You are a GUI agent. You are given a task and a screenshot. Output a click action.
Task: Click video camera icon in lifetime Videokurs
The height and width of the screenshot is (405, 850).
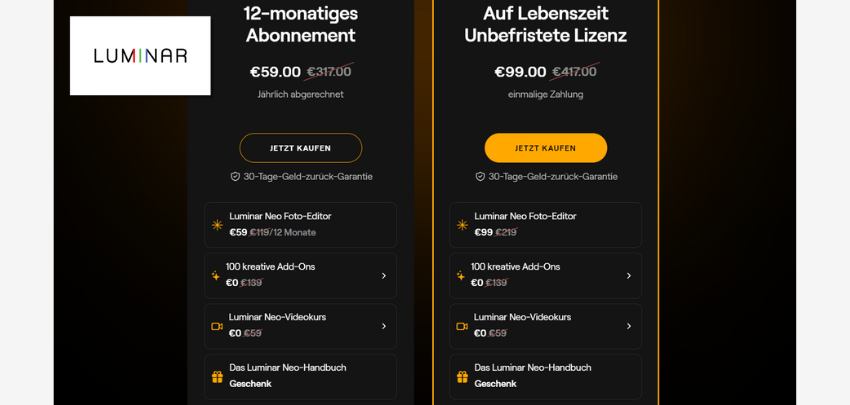[x=462, y=326]
